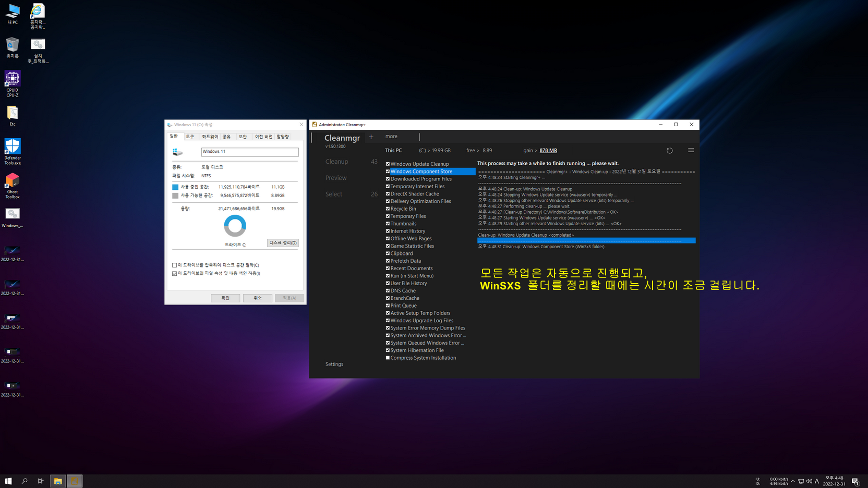Screen dimensions: 868x488
Task: Click the taskbar clock showing 4:48
Action: (834, 481)
